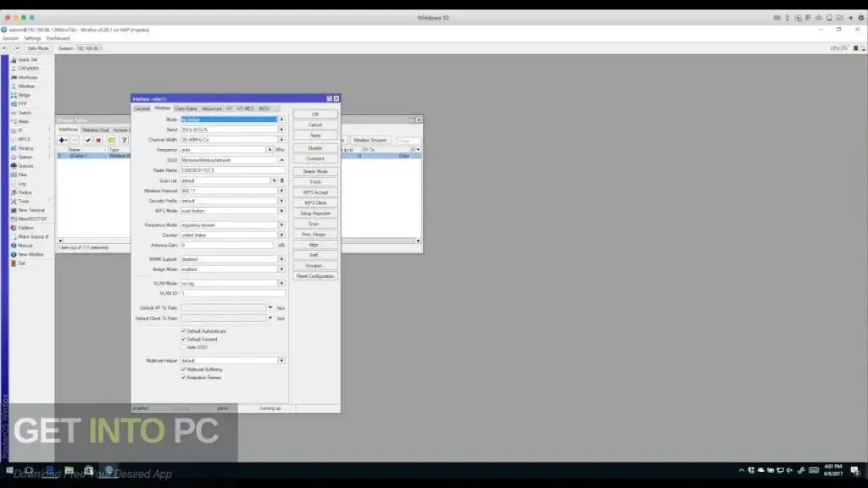Click the blue plus add icon
The image size is (868, 488).
pyautogui.click(x=63, y=140)
